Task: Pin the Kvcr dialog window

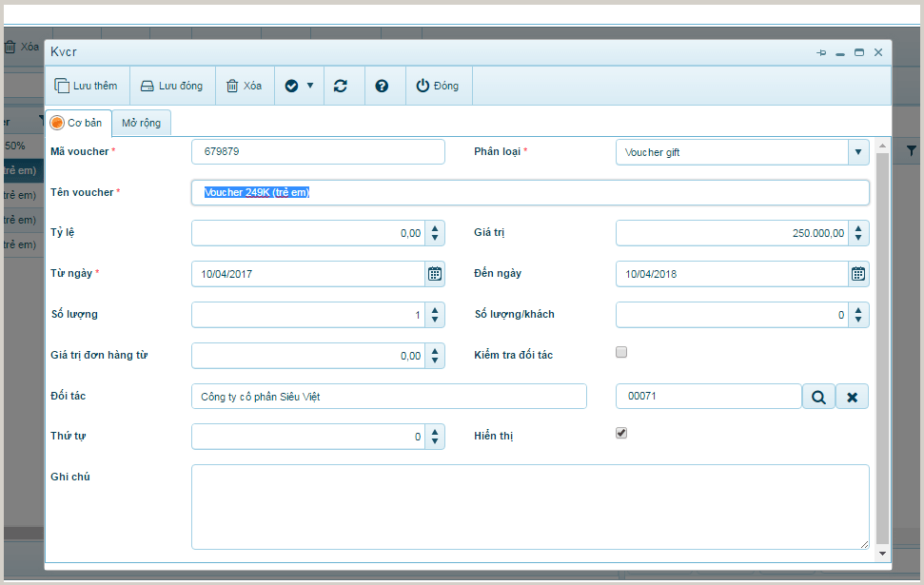Action: (x=821, y=52)
